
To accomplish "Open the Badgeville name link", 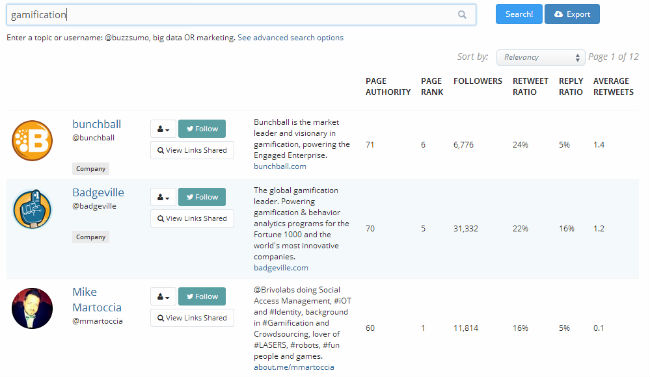I will pyautogui.click(x=98, y=192).
